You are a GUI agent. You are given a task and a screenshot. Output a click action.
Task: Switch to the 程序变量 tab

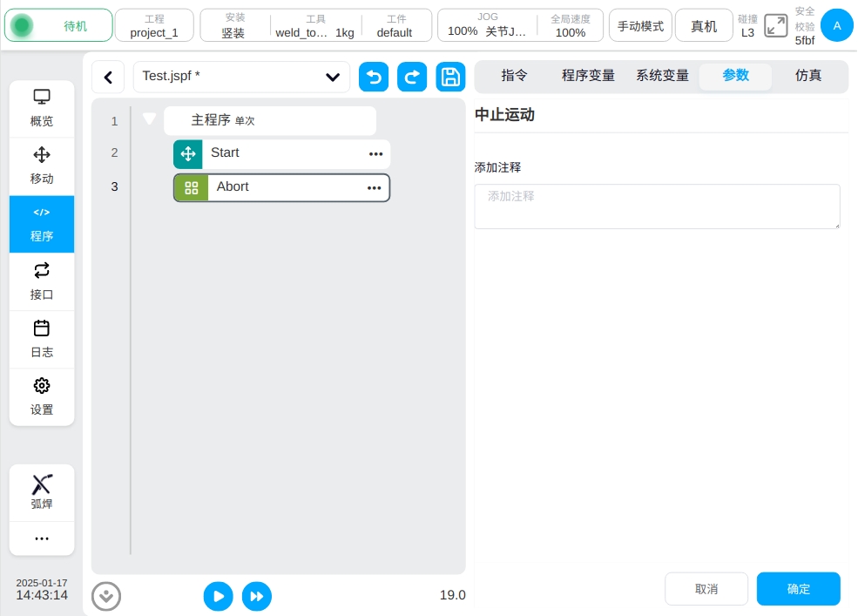pos(588,76)
